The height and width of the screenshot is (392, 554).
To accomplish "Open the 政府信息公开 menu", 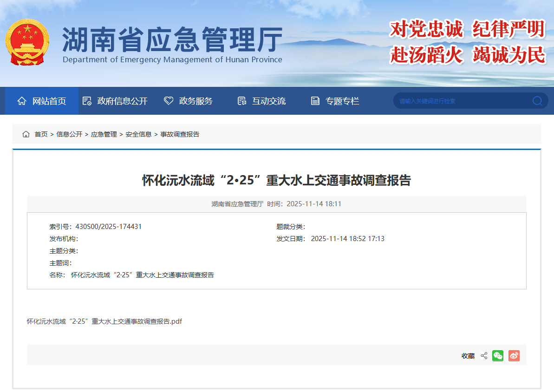I will pyautogui.click(x=122, y=101).
